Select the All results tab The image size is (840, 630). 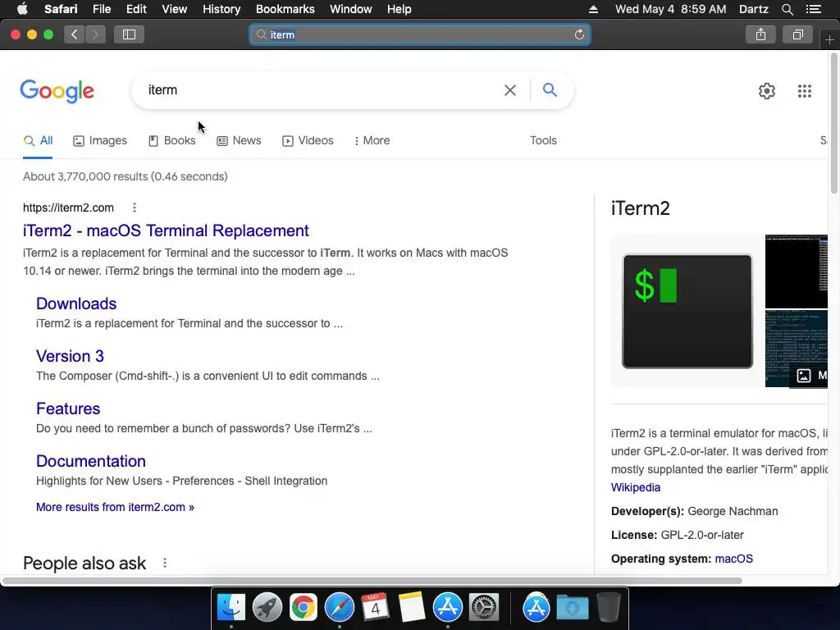[x=38, y=140]
